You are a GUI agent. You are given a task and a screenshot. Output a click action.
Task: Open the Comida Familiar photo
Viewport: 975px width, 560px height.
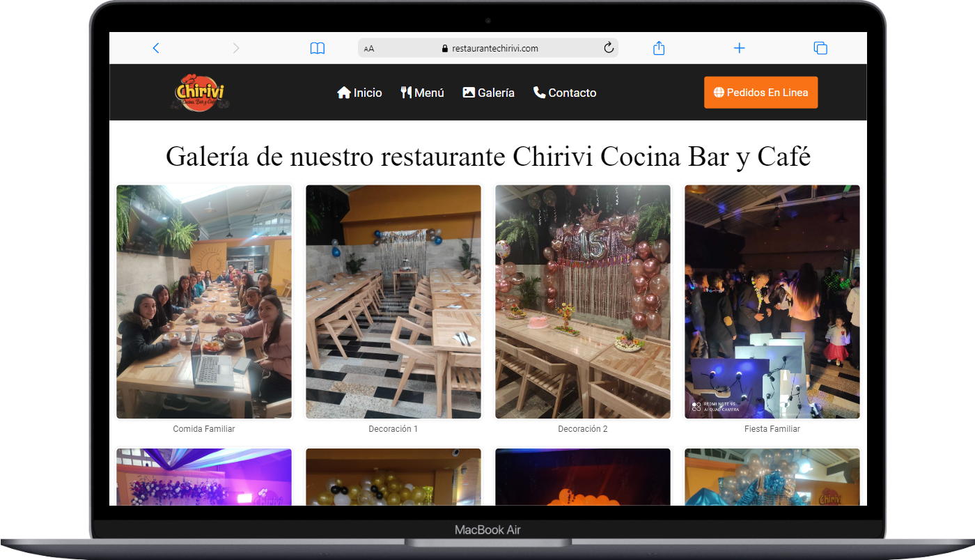tap(204, 302)
